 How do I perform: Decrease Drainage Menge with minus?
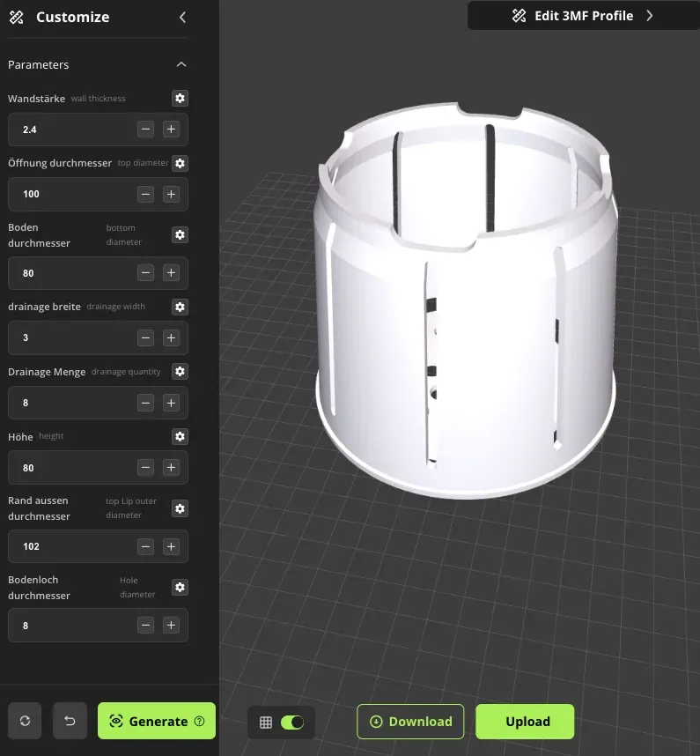click(x=145, y=403)
